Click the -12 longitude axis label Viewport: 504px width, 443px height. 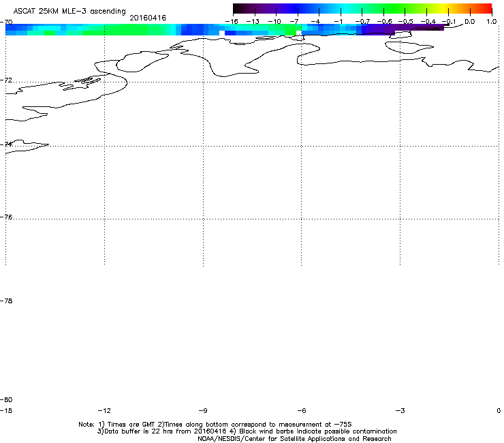tap(104, 410)
